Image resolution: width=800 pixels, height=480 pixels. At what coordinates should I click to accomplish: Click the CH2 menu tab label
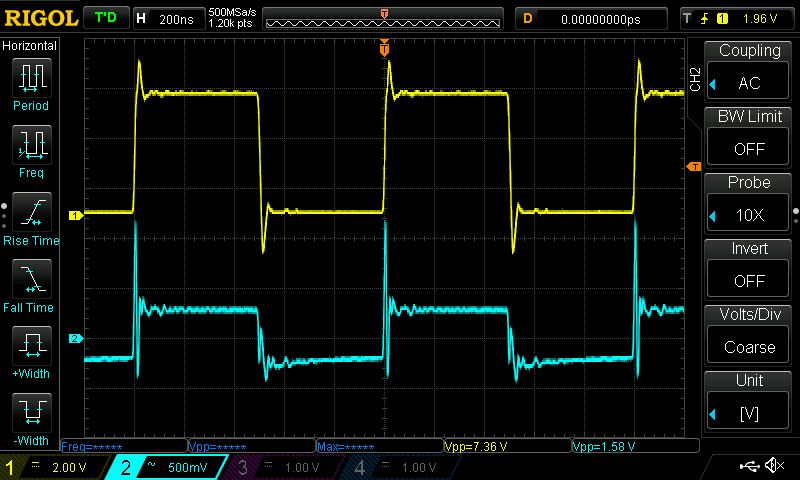click(x=695, y=80)
